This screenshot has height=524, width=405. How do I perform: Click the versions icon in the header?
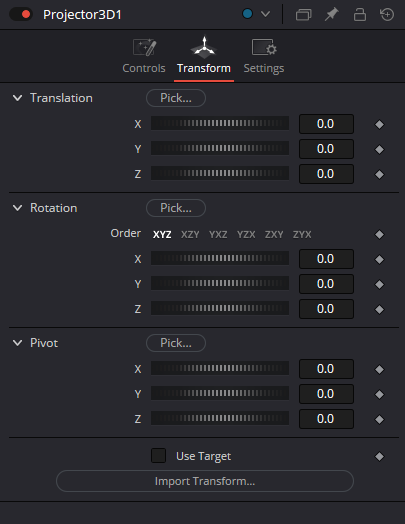(303, 15)
